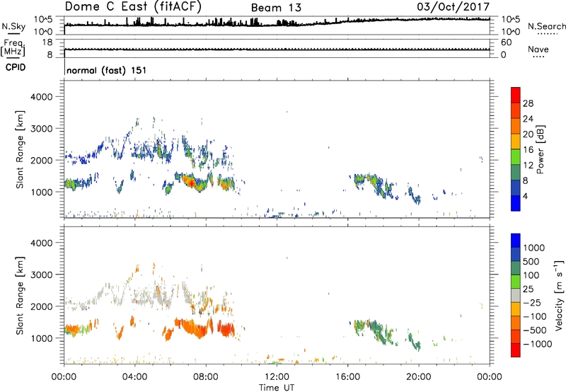This screenshot has width=566, height=392.
Task: Click the "-500" value on the velocity color bar
Action: tap(535, 330)
